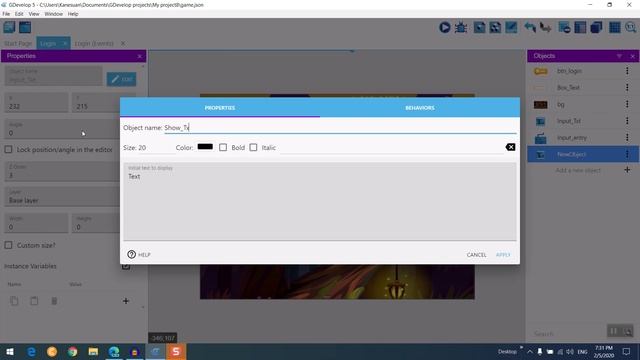This screenshot has width=640, height=360.
Task: Enable the Italic checkbox
Action: point(253,147)
